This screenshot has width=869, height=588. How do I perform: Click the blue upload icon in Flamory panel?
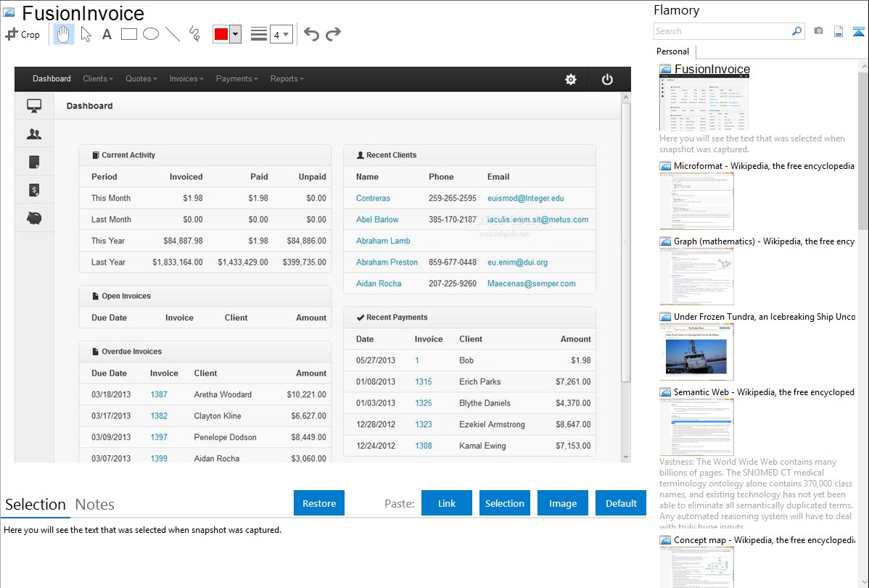[858, 31]
